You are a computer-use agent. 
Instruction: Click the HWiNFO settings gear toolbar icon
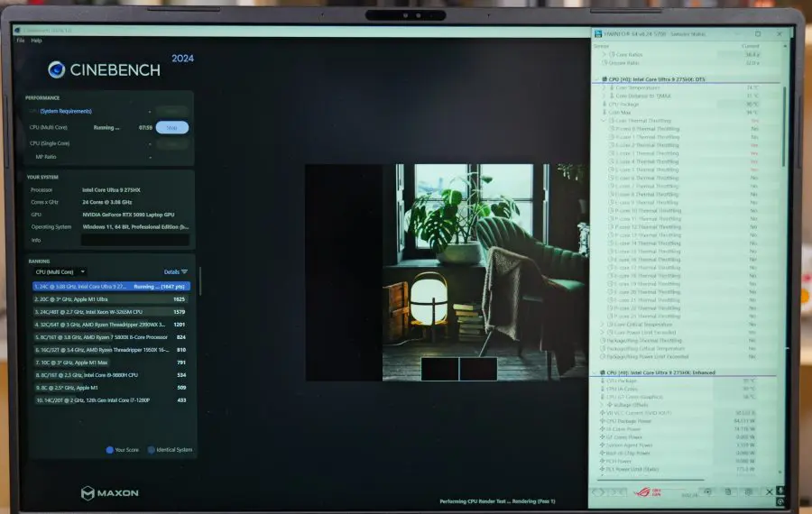click(x=749, y=491)
